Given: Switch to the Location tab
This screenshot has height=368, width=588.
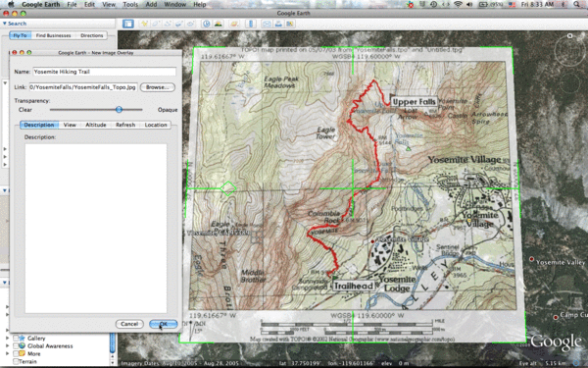Looking at the screenshot, I should pos(156,125).
